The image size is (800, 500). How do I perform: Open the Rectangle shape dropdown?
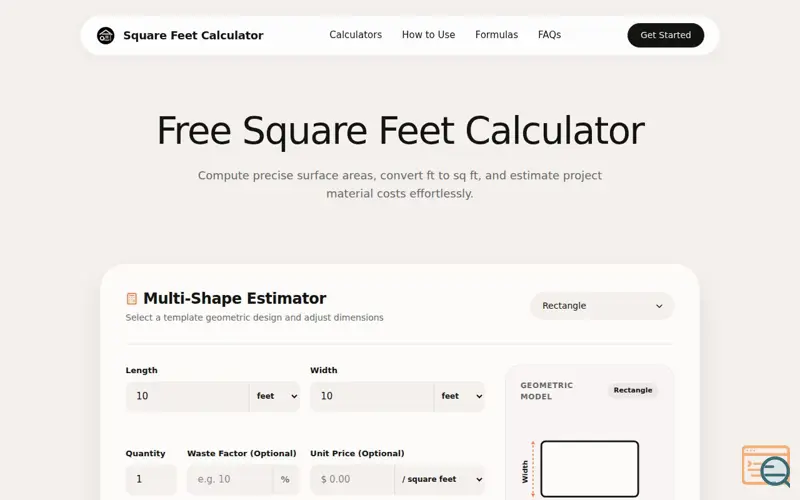pos(603,306)
